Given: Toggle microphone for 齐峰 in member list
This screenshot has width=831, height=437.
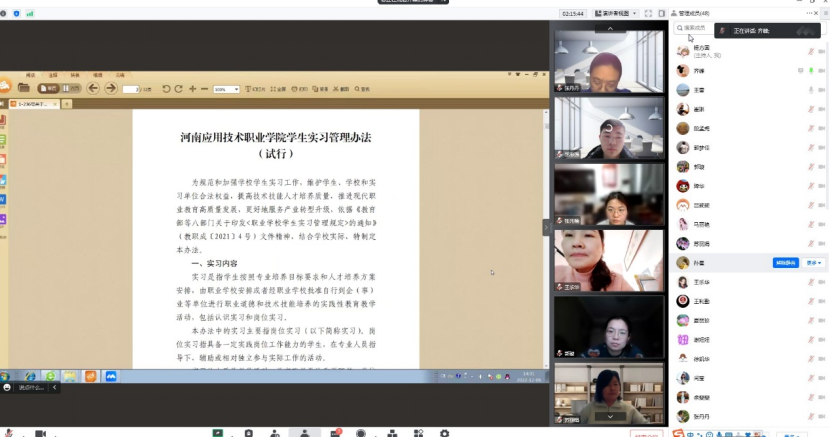Looking at the screenshot, I should [809, 71].
